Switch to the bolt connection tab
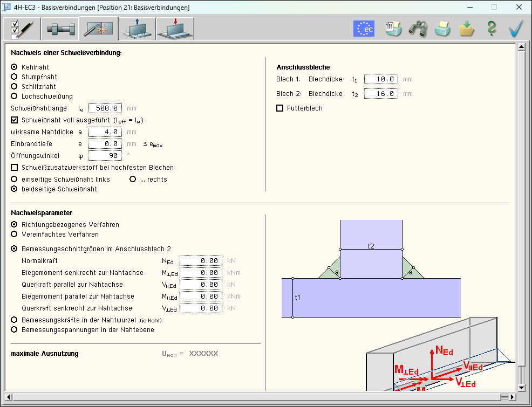 [x=59, y=29]
